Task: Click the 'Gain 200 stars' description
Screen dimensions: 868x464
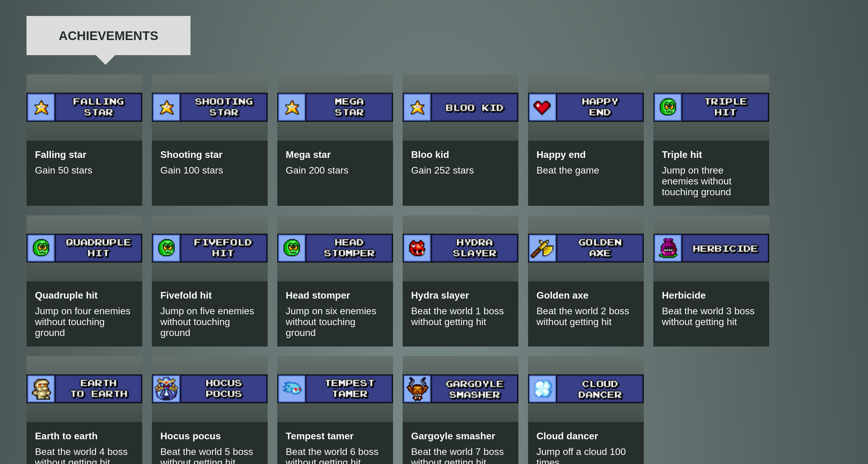Action: tap(317, 171)
